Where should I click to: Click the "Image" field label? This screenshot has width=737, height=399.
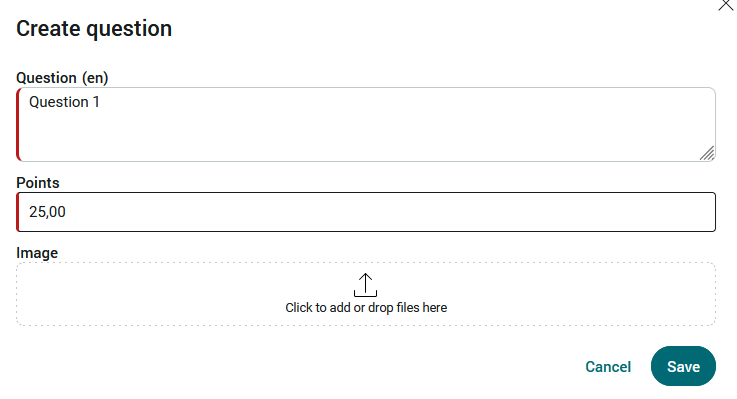pos(37,253)
